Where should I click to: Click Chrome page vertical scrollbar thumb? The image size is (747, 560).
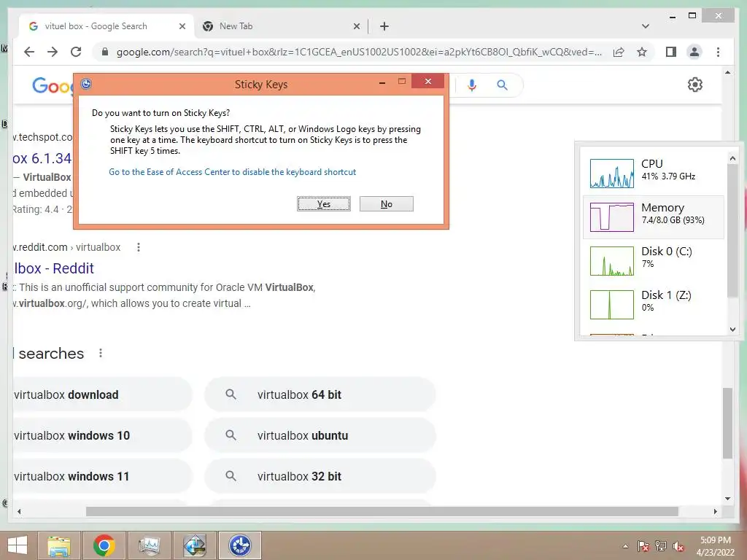pos(727,423)
